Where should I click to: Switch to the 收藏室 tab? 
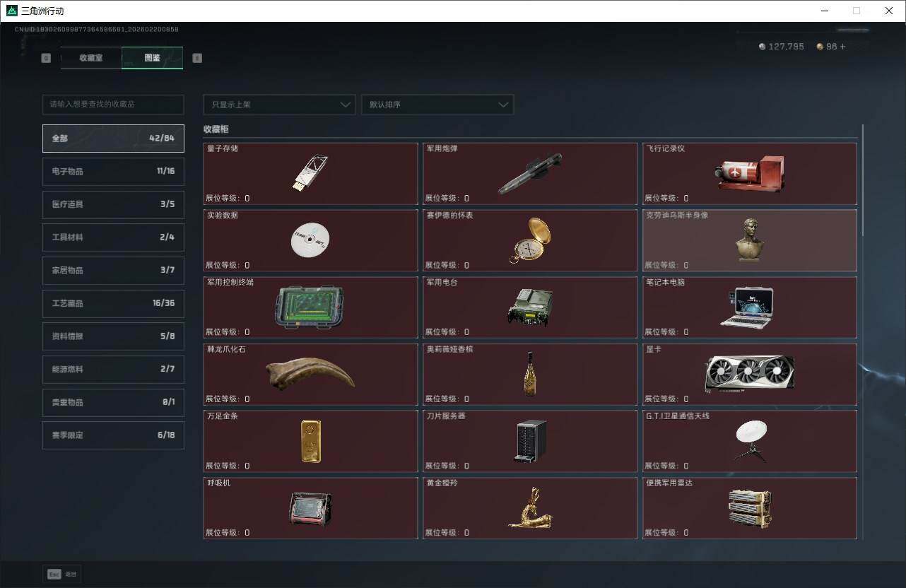tap(91, 58)
